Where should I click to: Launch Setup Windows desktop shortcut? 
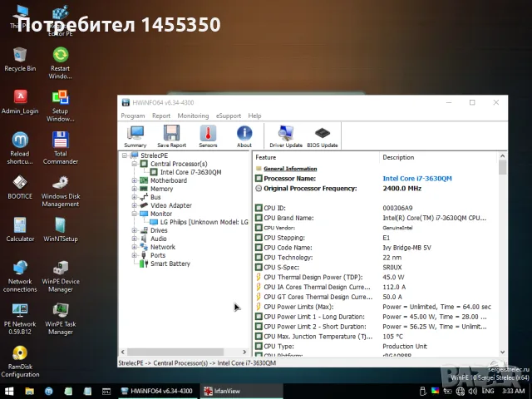61,106
